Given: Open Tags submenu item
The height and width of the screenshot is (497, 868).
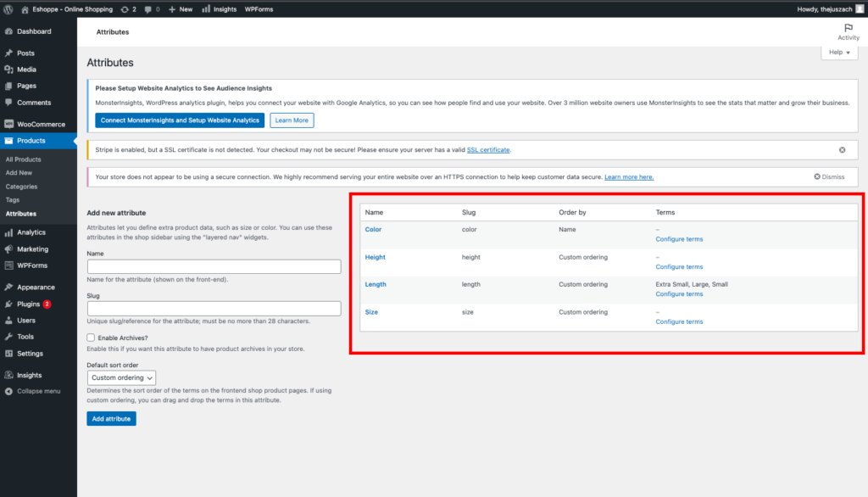Looking at the screenshot, I should (x=12, y=200).
